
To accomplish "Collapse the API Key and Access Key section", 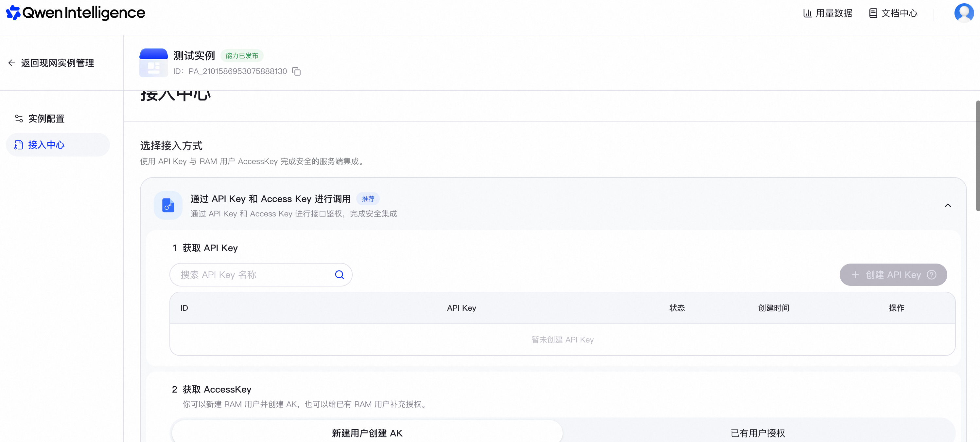I will (x=948, y=206).
